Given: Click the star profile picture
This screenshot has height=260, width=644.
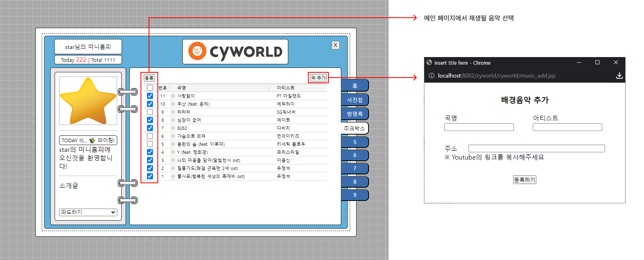Looking at the screenshot, I should coord(88,100).
